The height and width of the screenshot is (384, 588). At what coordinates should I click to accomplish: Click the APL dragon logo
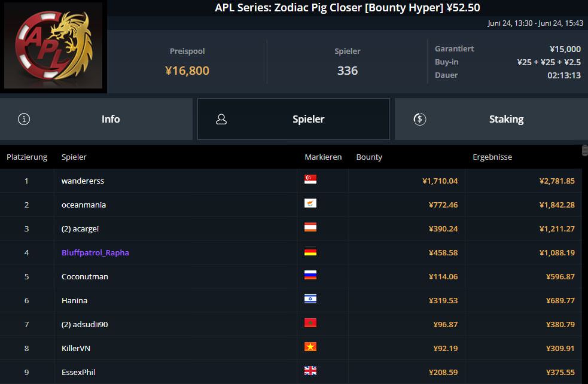(x=54, y=47)
